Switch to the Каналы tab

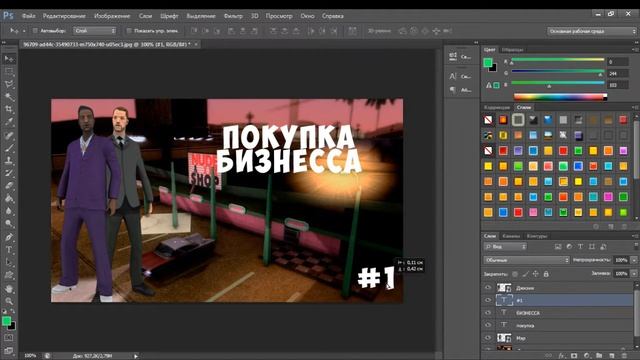coord(511,236)
